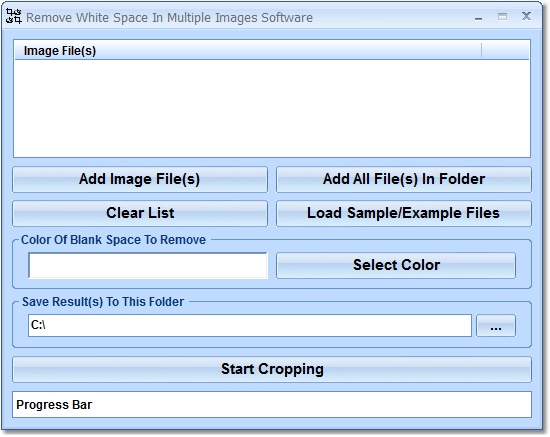Open the folder browse '...' button
This screenshot has width=550, height=437.
(496, 326)
